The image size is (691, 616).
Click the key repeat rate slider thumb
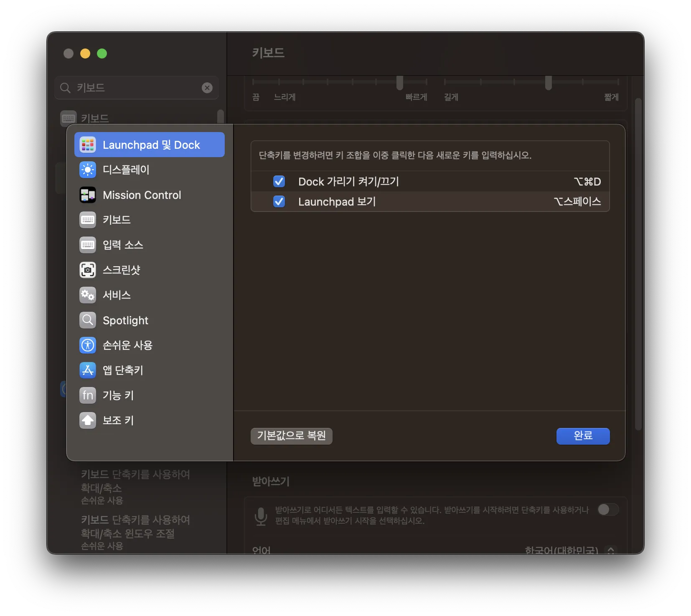coord(400,83)
